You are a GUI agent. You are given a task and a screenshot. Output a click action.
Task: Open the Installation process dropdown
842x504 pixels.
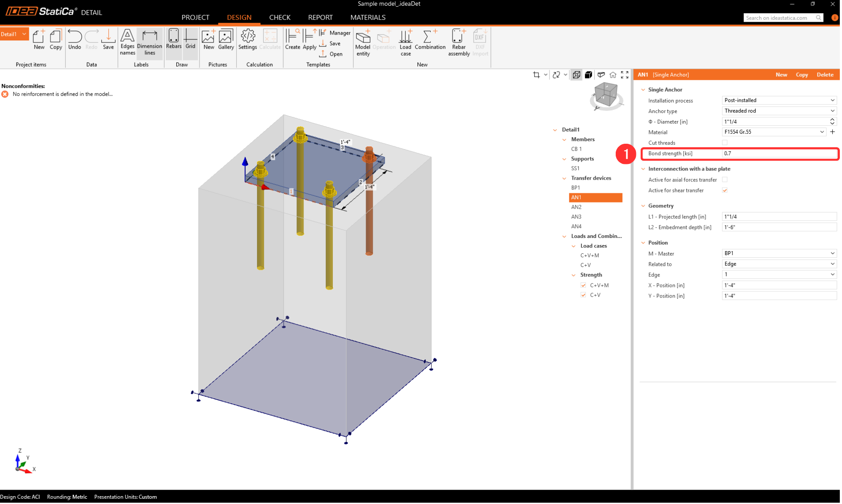pyautogui.click(x=779, y=100)
